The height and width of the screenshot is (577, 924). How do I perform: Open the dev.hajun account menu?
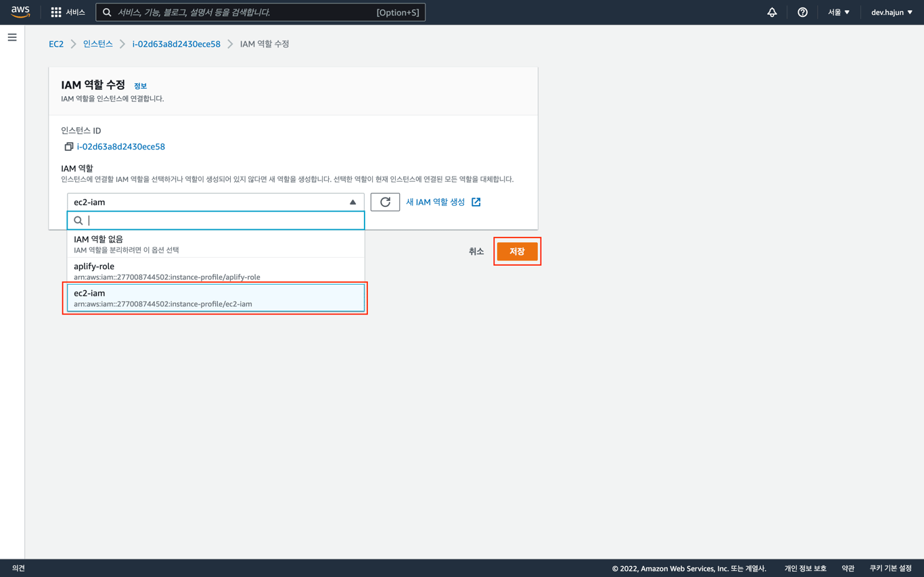(892, 12)
